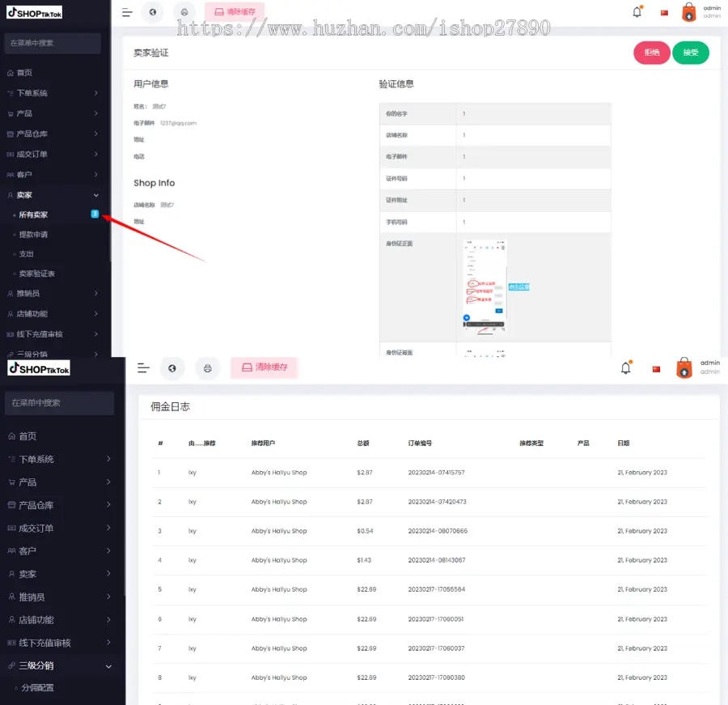Click the TikTok SHOP logo above 佣金日志 sidebar
This screenshot has width=728, height=705.
[39, 368]
